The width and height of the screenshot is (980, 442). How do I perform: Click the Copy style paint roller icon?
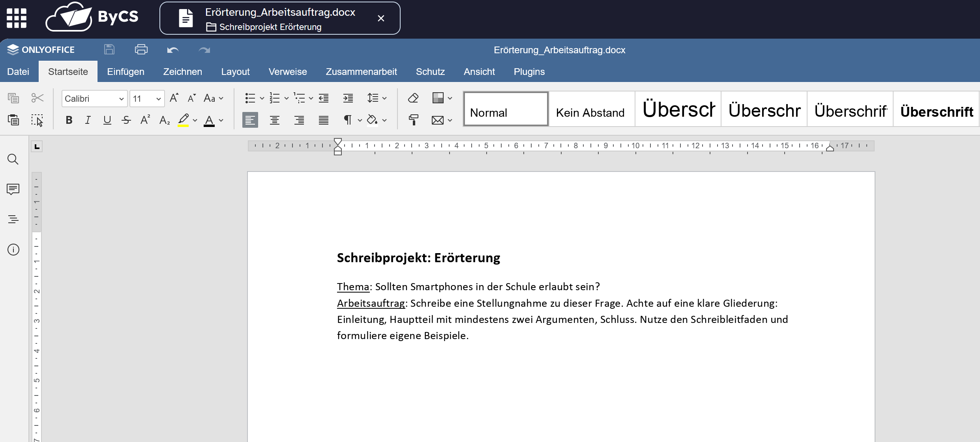click(x=413, y=120)
